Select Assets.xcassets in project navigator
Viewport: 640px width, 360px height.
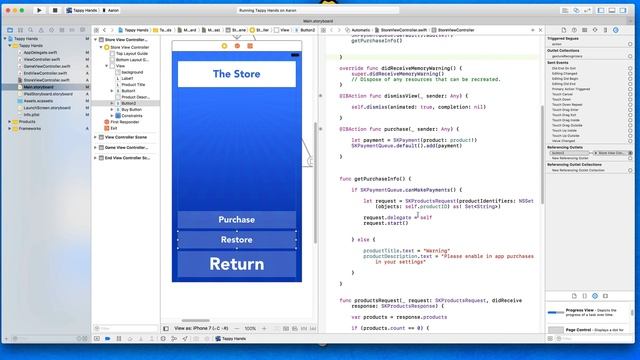point(38,101)
